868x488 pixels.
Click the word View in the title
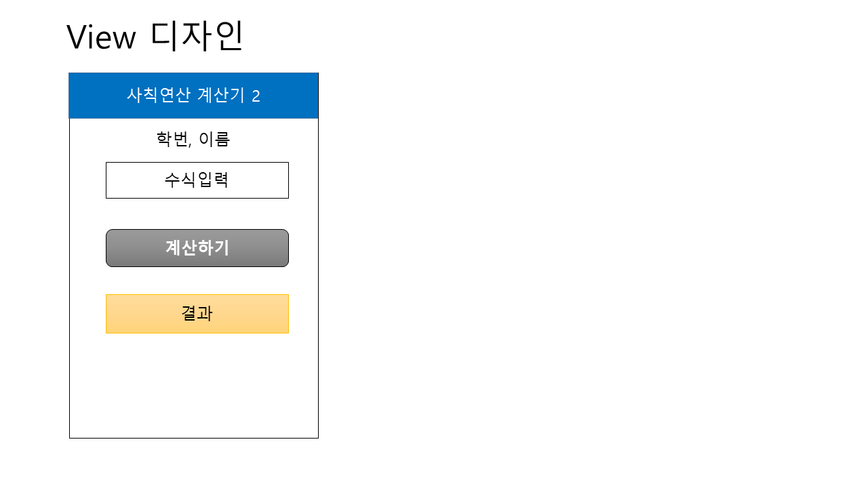tap(101, 38)
